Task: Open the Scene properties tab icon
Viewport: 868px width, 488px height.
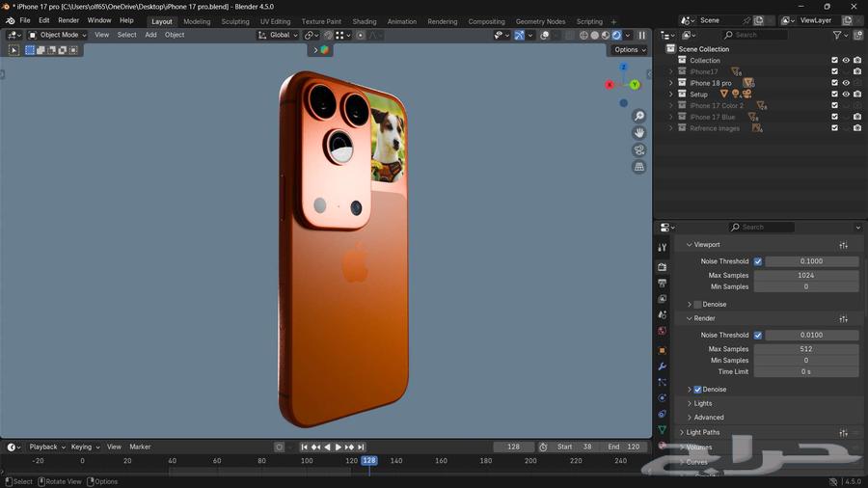Action: click(x=662, y=314)
